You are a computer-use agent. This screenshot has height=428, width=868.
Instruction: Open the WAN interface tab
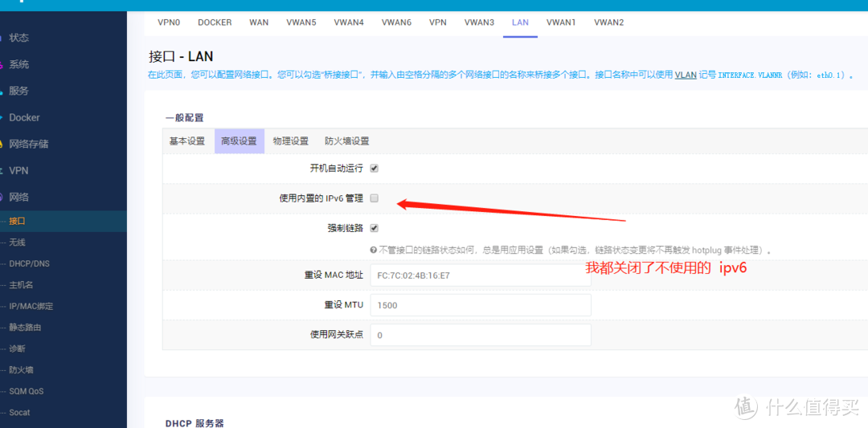pyautogui.click(x=259, y=22)
